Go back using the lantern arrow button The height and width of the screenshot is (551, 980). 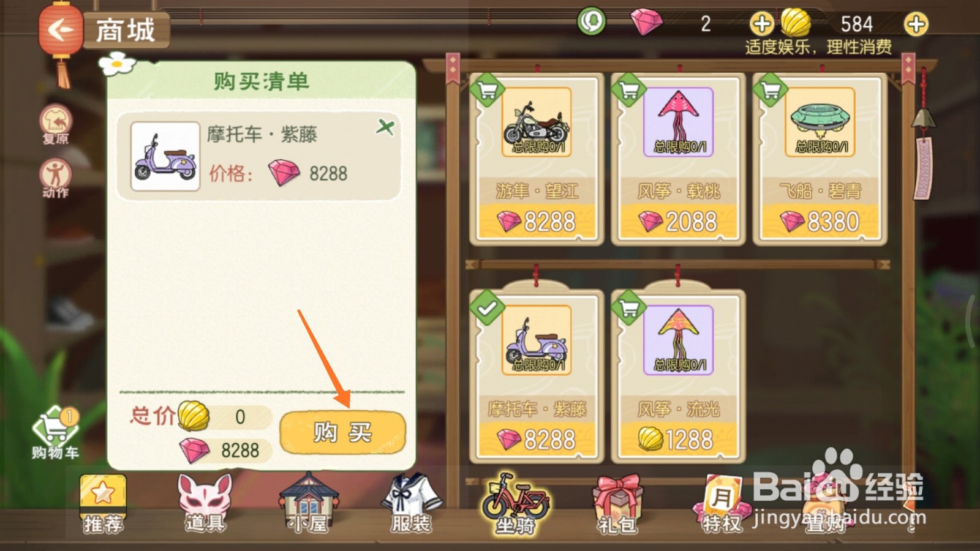[x=60, y=29]
